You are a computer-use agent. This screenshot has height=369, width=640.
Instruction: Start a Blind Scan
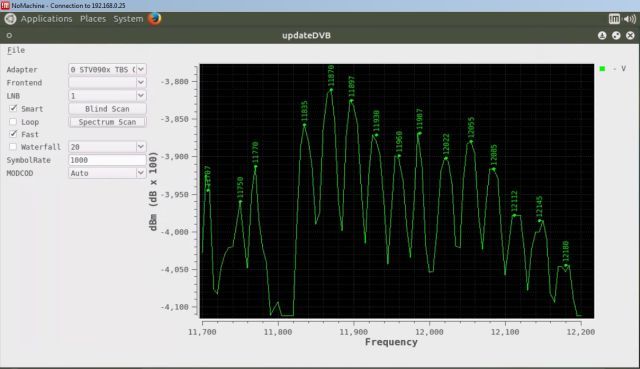point(107,109)
